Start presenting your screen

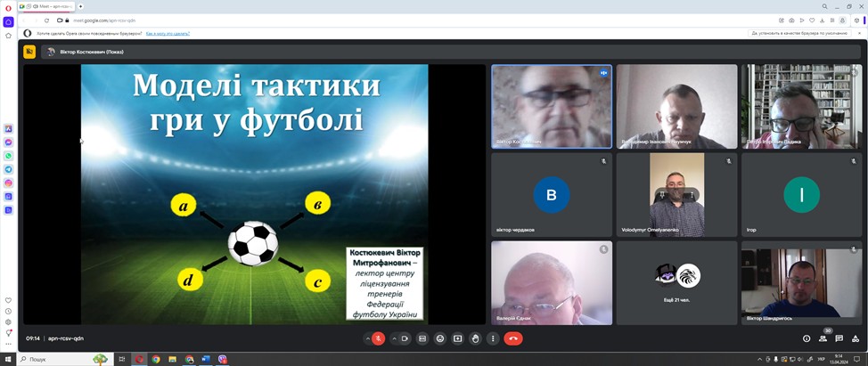[x=457, y=338]
